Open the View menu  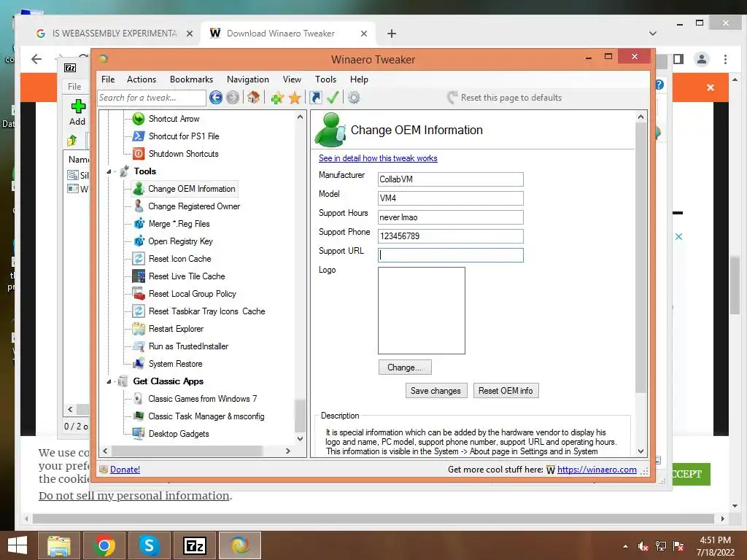[x=292, y=79]
